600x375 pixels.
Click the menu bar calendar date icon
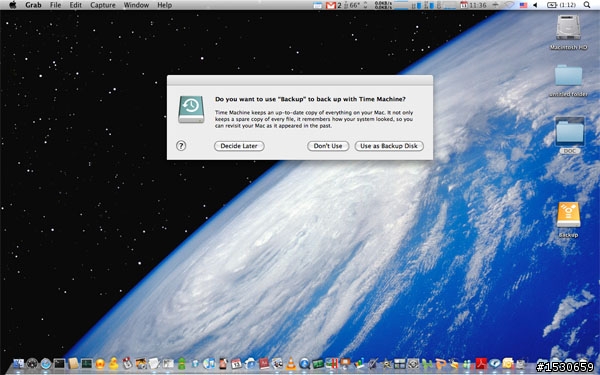tap(463, 5)
